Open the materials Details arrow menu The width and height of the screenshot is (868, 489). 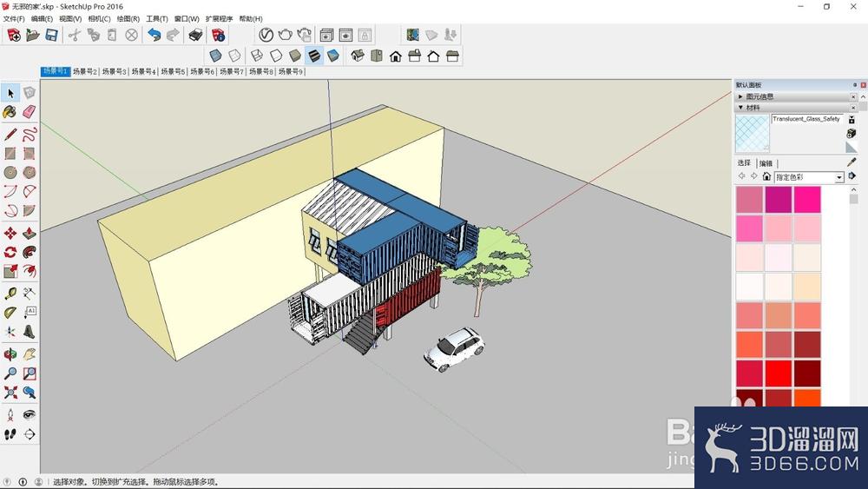tap(852, 176)
